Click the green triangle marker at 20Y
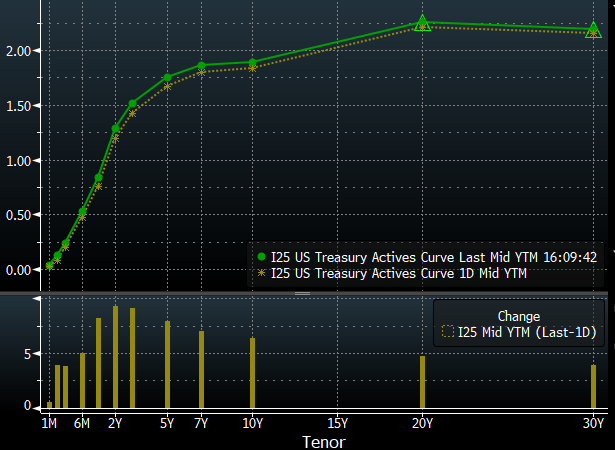This screenshot has width=615, height=450. [422, 22]
